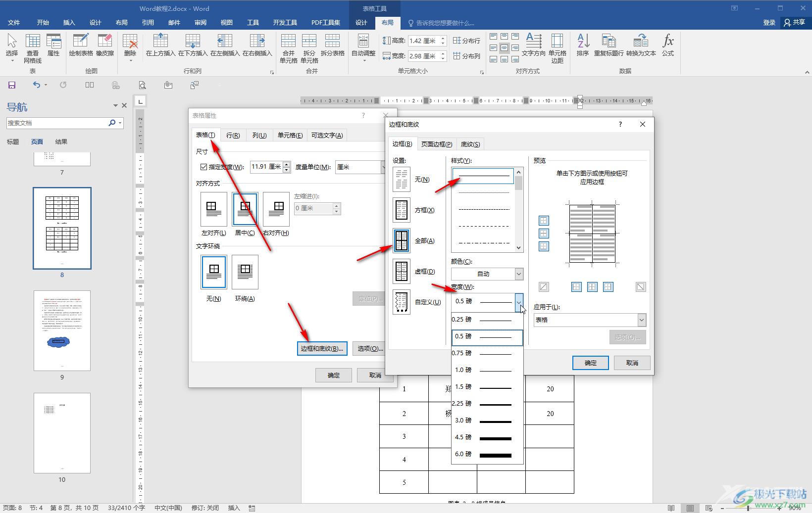Click 转换为文本 convert to text
Screen dimensions: 812x513
(641, 46)
